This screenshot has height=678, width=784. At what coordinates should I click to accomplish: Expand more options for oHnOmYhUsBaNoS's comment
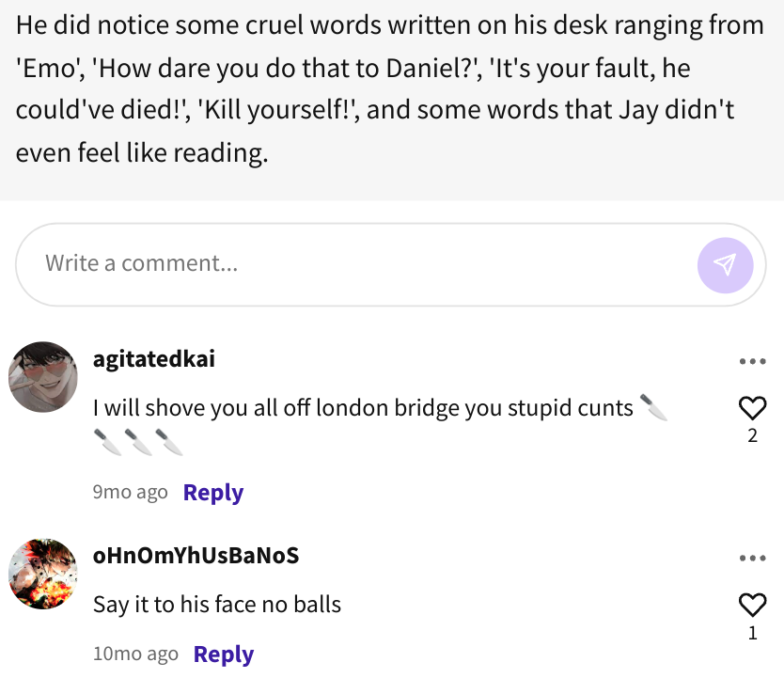(x=752, y=559)
